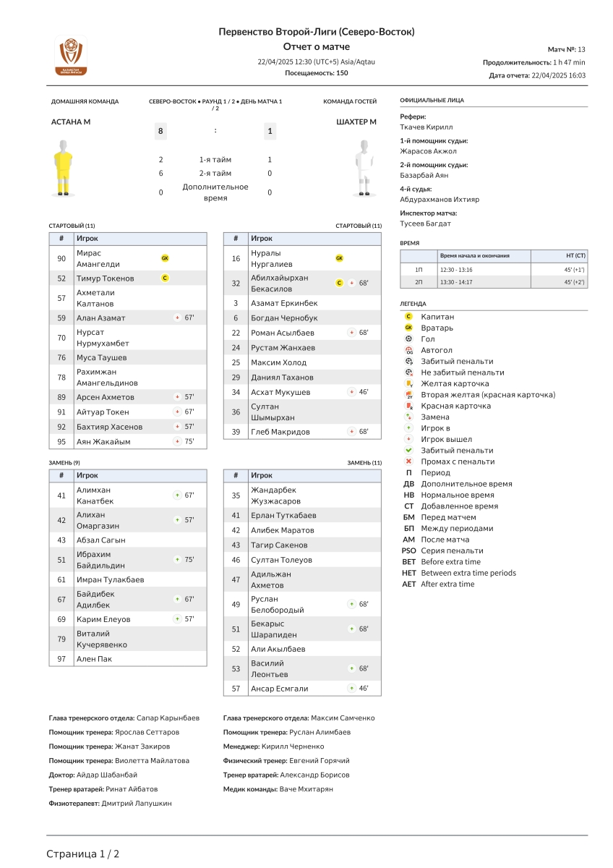Click substituted-on arrow for Карим Елеуов

(x=176, y=619)
